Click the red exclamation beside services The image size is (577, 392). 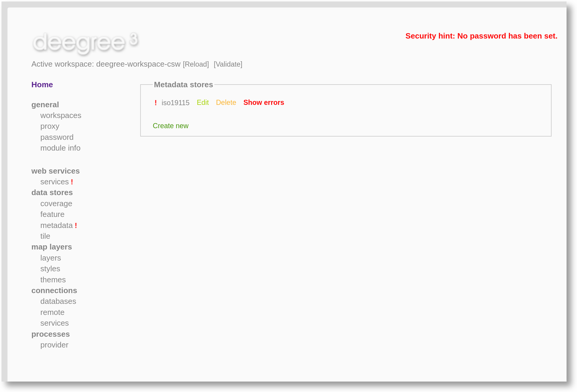click(x=72, y=181)
